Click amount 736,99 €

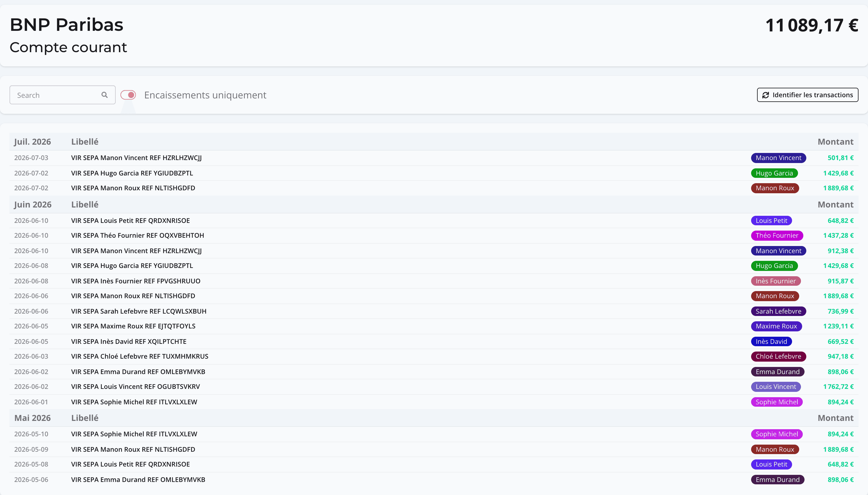point(840,312)
